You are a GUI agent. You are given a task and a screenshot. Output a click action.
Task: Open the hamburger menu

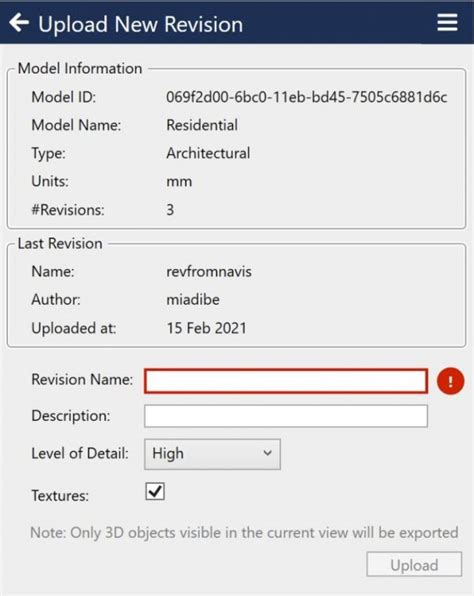tap(447, 22)
